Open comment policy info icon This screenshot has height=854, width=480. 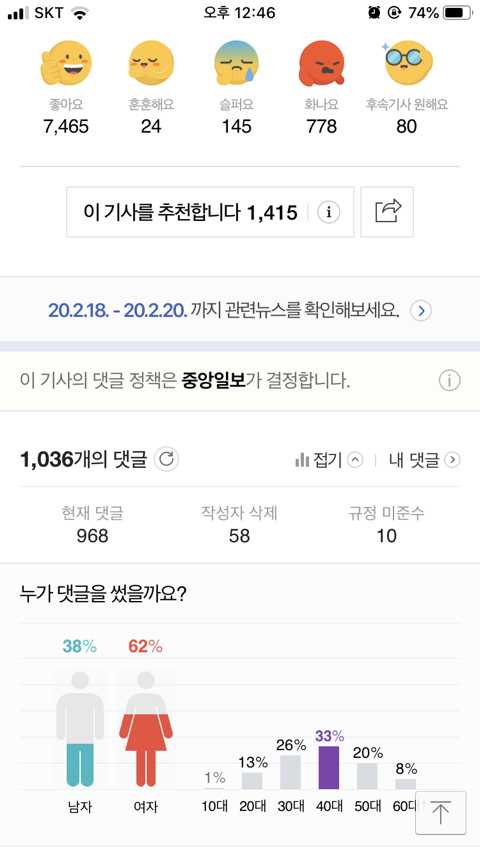(449, 380)
